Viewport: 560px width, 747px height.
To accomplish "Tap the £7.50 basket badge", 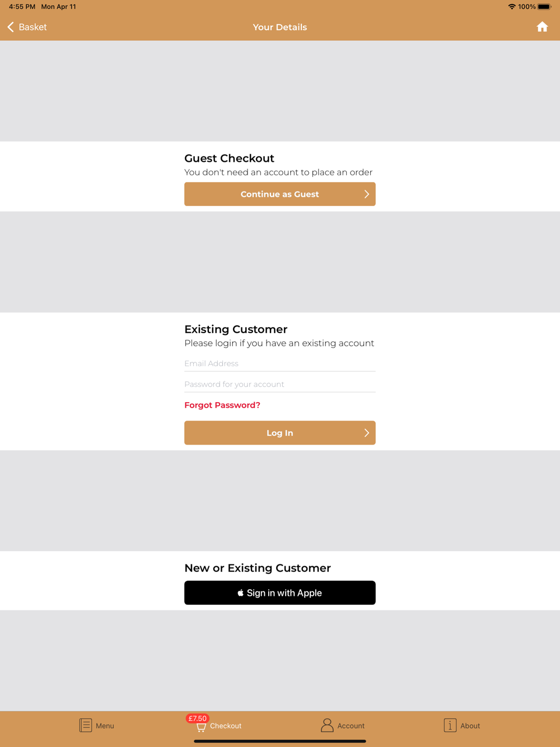I will coord(197,718).
